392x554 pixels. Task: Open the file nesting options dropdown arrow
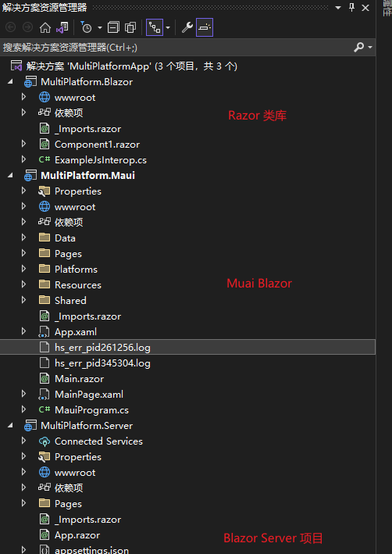[168, 27]
